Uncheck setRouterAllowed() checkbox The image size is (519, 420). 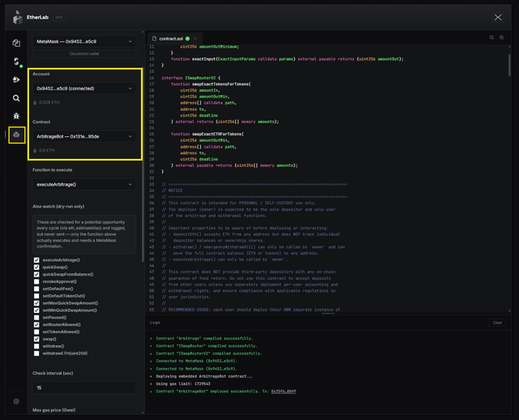(36, 324)
